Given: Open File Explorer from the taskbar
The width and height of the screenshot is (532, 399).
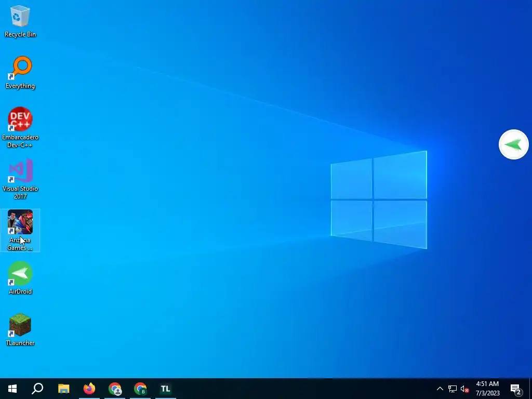Looking at the screenshot, I should 63,389.
